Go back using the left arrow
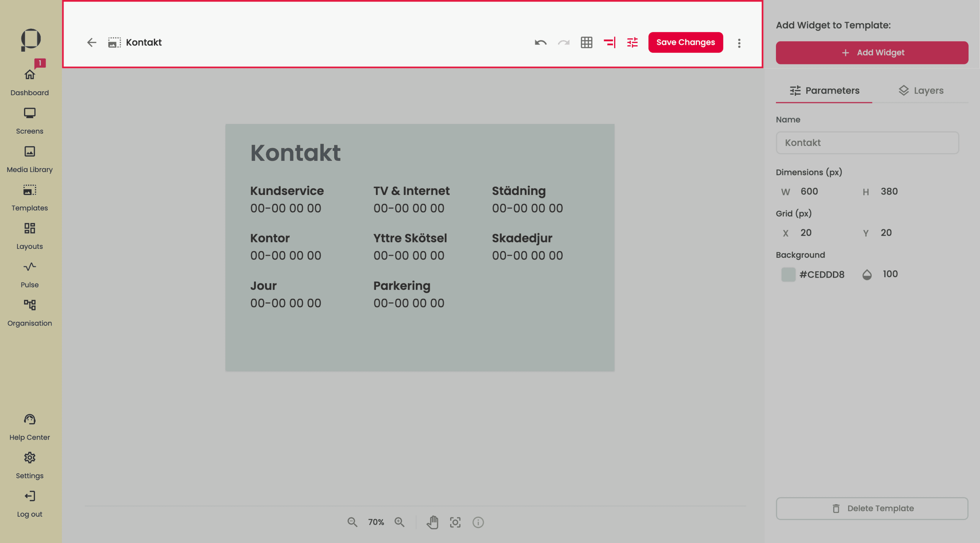 point(91,43)
